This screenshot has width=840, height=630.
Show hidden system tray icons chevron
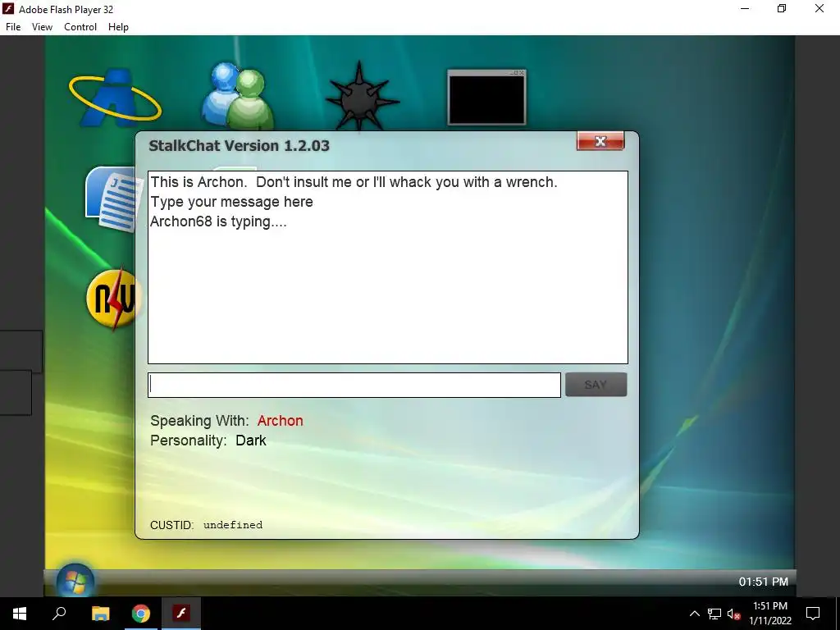(694, 614)
